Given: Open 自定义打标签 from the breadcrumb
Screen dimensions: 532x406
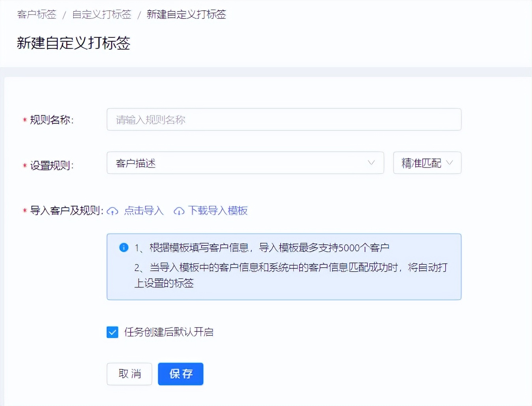Looking at the screenshot, I should [x=101, y=14].
